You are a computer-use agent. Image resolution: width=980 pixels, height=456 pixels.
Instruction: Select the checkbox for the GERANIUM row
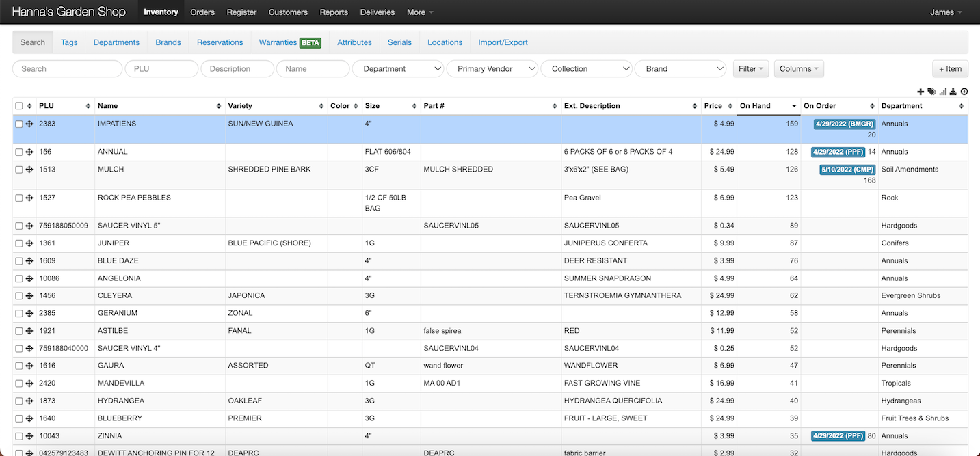[x=19, y=314]
